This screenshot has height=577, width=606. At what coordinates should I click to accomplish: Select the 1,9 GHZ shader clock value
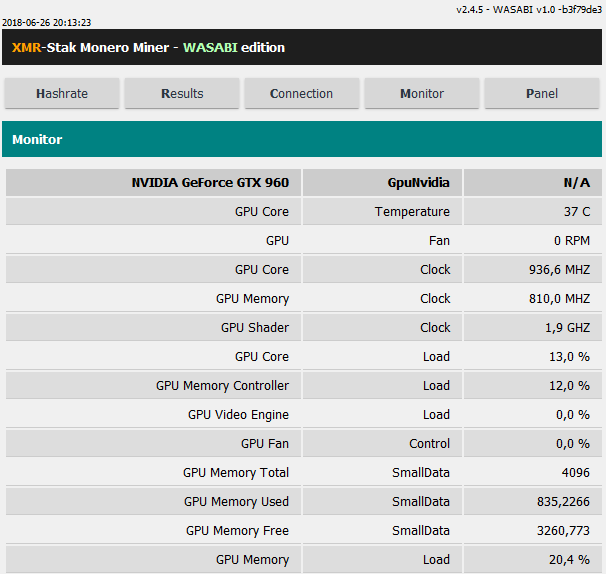tap(567, 327)
